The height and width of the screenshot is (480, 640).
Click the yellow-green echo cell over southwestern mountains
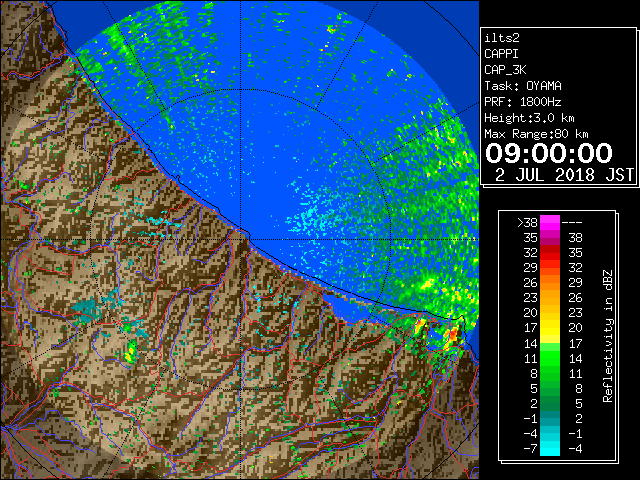tap(131, 353)
